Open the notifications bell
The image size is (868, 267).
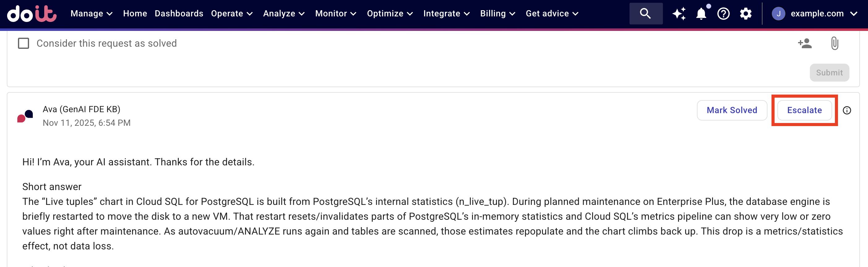click(x=701, y=14)
